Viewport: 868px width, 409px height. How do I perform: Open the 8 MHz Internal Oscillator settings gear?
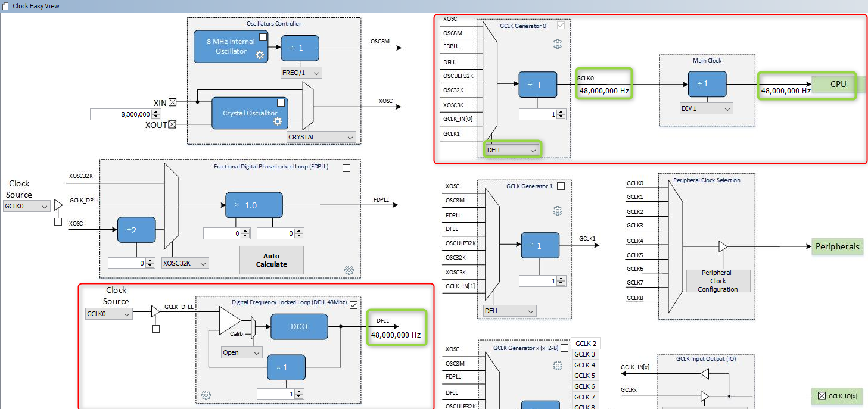click(x=259, y=54)
